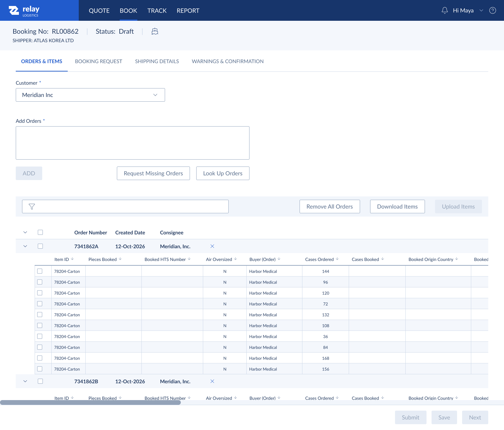This screenshot has width=504, height=430.
Task: Select the item row with 144 cases ordered
Action: point(40,271)
